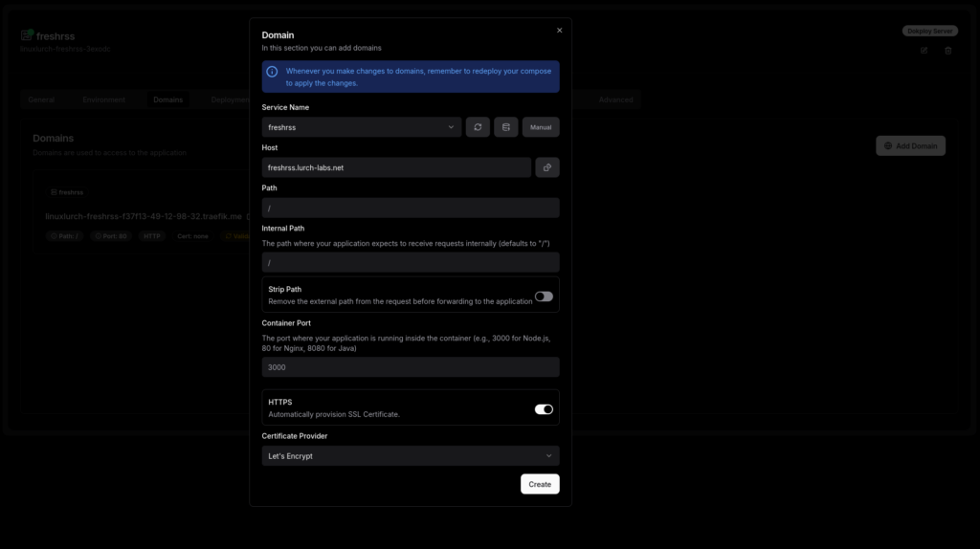The image size is (980, 549).
Task: Switch to the Environment tab
Action: pyautogui.click(x=103, y=99)
